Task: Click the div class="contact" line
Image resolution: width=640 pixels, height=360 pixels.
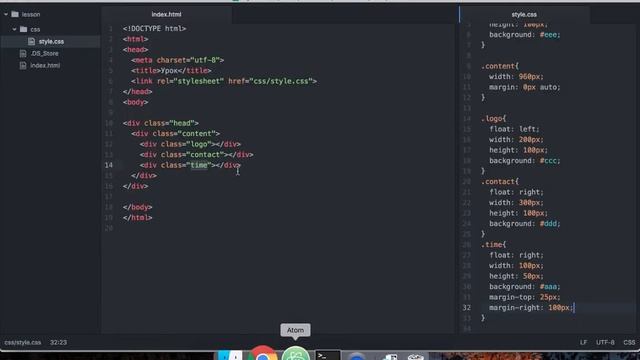Action: (x=196, y=155)
